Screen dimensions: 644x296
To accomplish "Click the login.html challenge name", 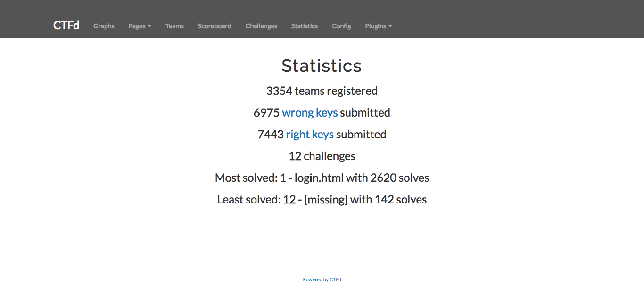I will [x=319, y=178].
